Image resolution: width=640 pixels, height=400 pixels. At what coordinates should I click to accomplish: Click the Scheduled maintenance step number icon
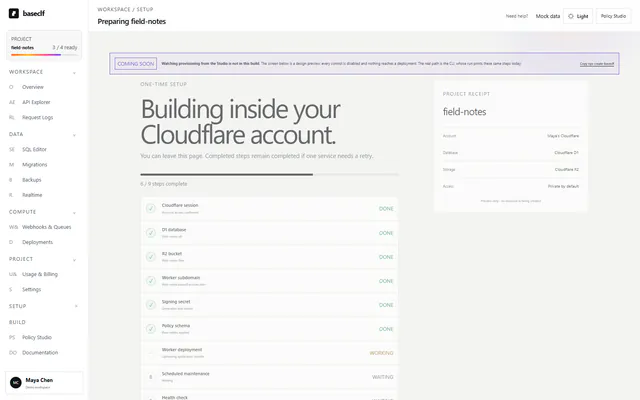151,377
